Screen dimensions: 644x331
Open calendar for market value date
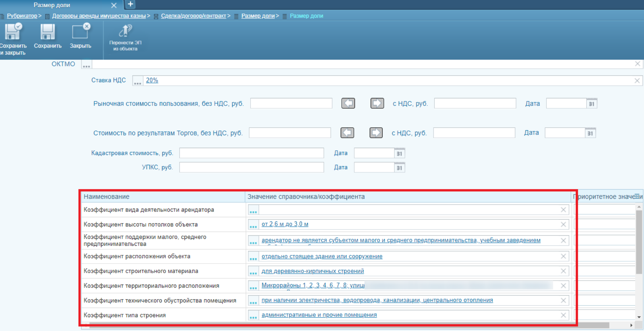(x=591, y=103)
